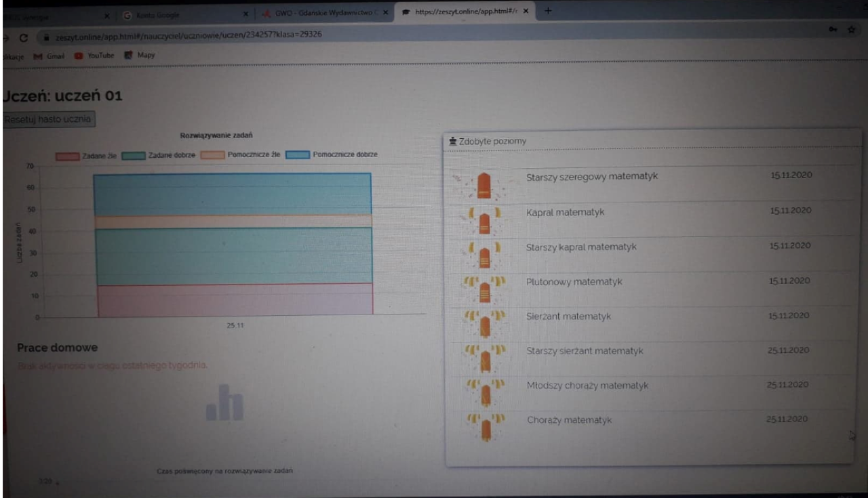This screenshot has width=868, height=498.
Task: Open the Mapy bookmark
Action: 141,55
